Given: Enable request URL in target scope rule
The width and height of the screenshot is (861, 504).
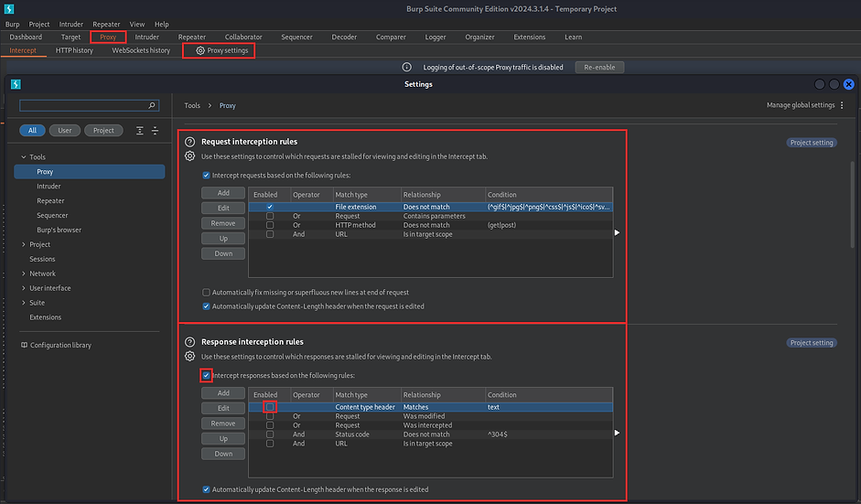Looking at the screenshot, I should tap(270, 234).
